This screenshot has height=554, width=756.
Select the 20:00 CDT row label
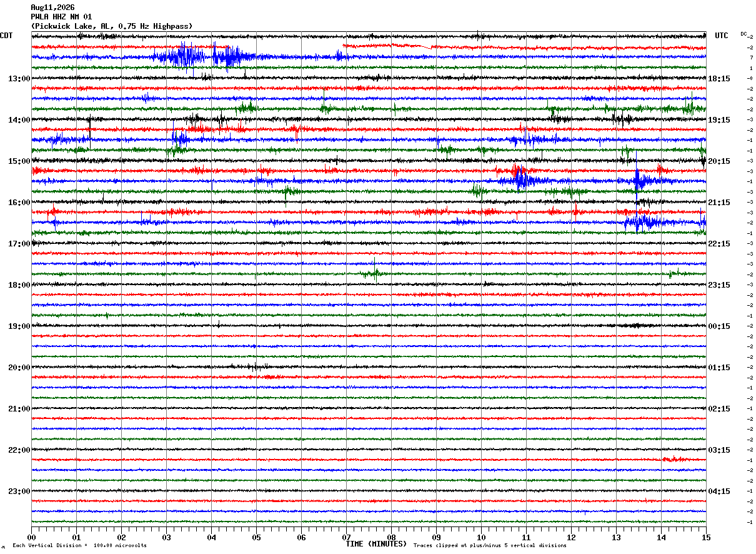pos(19,368)
